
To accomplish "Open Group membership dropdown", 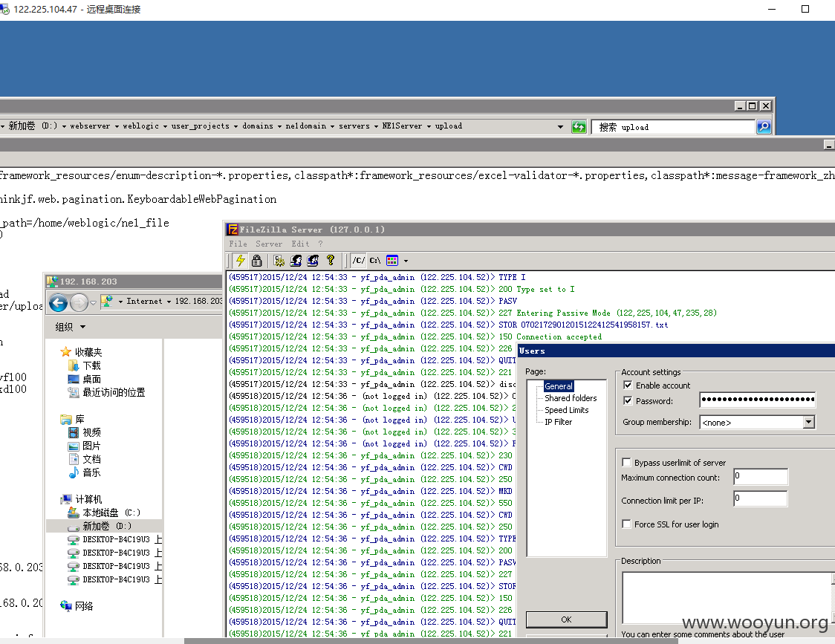I will click(808, 423).
